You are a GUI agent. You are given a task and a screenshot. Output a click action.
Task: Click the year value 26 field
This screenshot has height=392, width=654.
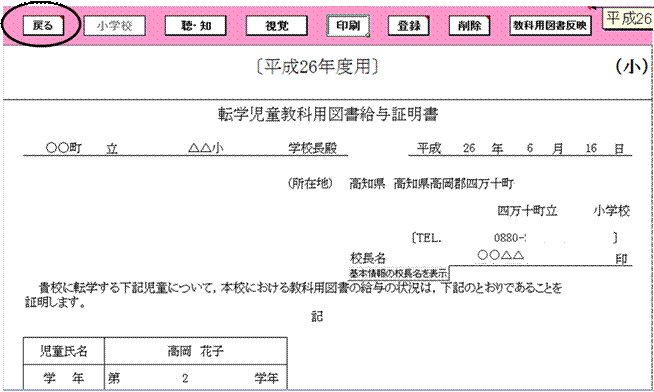(x=469, y=148)
